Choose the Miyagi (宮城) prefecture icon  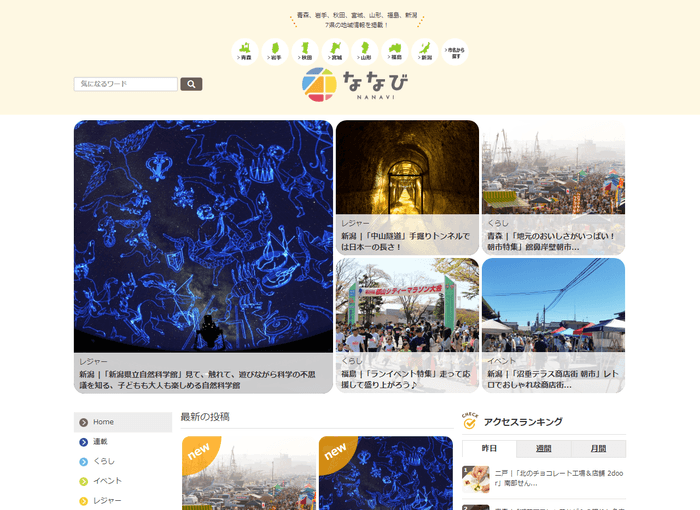335,52
